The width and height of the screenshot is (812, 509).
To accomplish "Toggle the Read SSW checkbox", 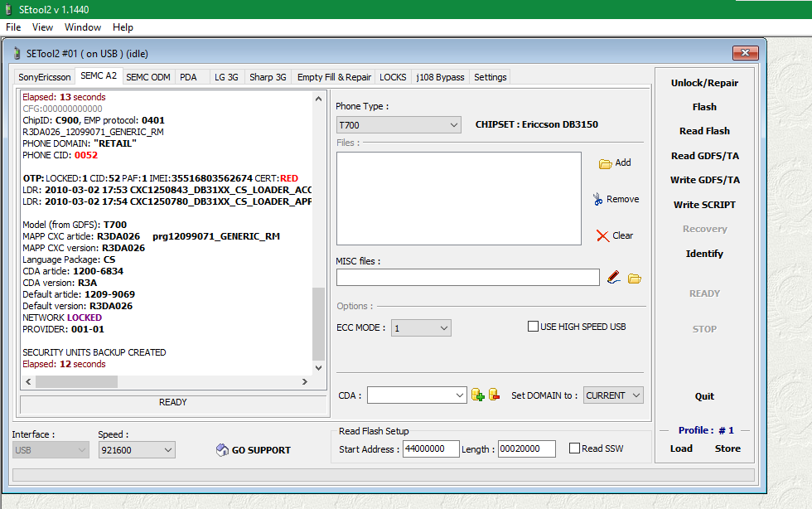I will coord(575,448).
